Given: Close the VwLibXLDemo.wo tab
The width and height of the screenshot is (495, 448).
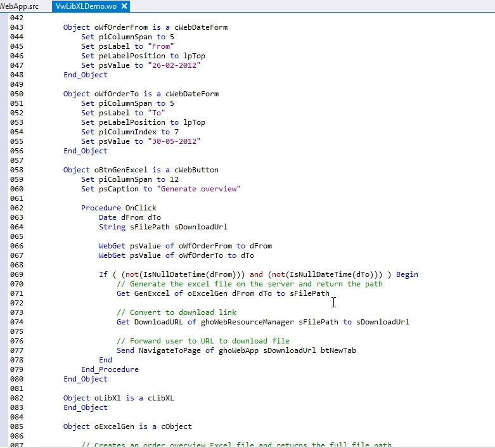Looking at the screenshot, I should pos(124,6).
